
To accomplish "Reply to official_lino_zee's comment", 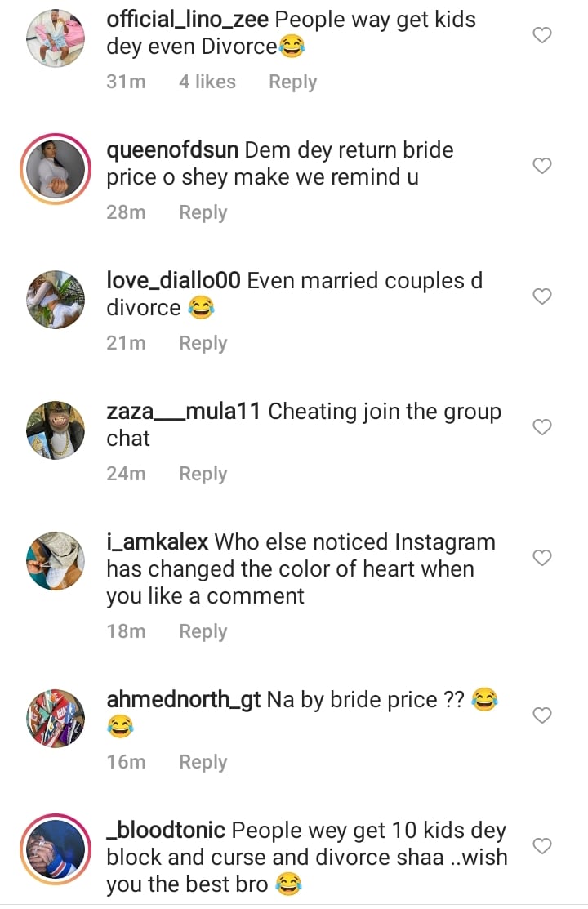I will coord(292,82).
